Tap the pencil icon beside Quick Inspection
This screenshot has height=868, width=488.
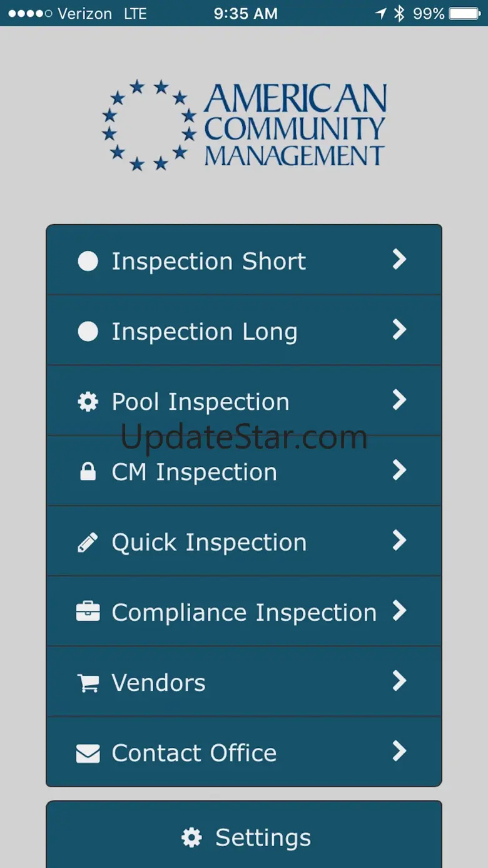tap(88, 543)
